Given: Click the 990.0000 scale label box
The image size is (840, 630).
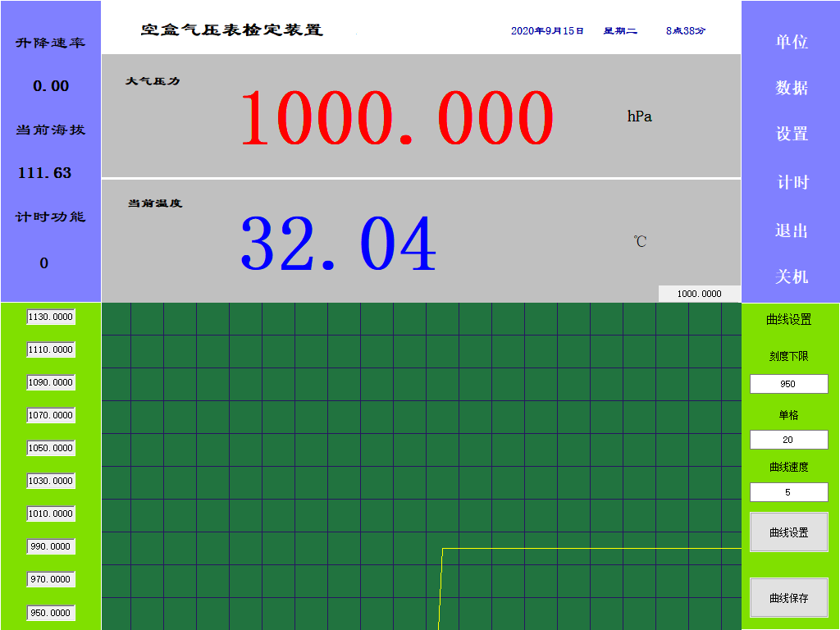Looking at the screenshot, I should [51, 546].
